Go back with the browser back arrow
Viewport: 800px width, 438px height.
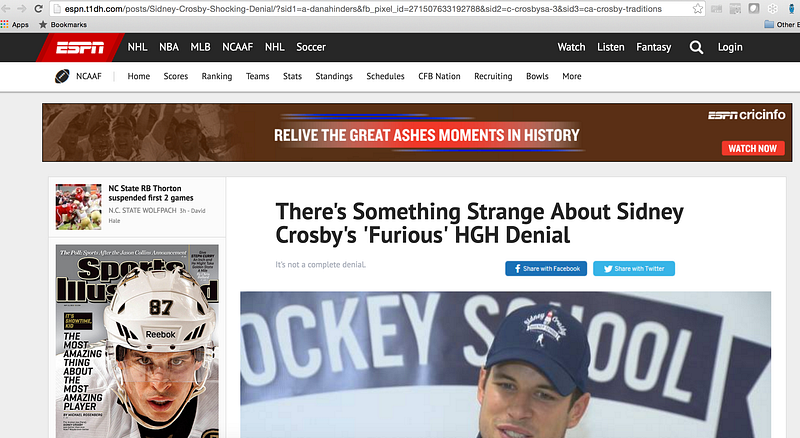[6, 9]
